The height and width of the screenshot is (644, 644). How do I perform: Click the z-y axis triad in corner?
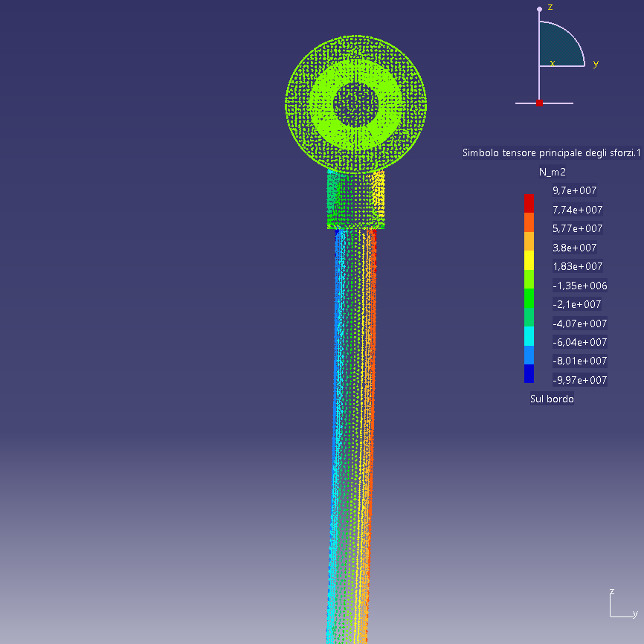[x=623, y=604]
